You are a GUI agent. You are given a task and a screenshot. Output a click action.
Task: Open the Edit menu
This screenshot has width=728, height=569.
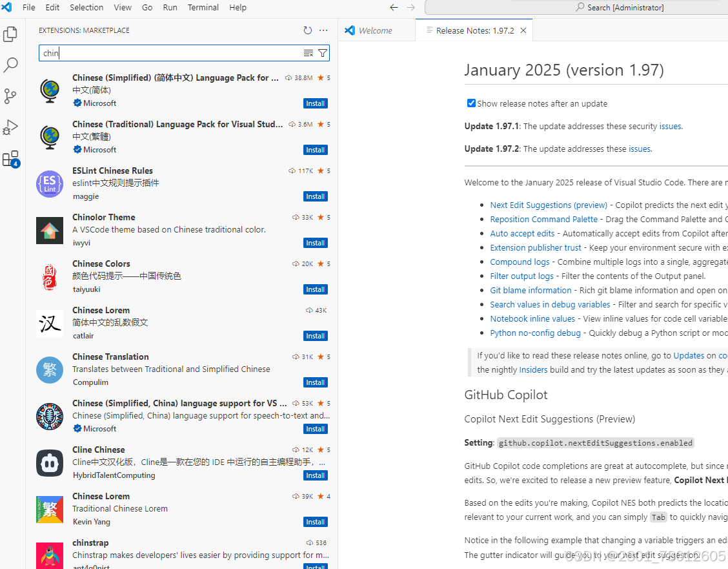52,8
